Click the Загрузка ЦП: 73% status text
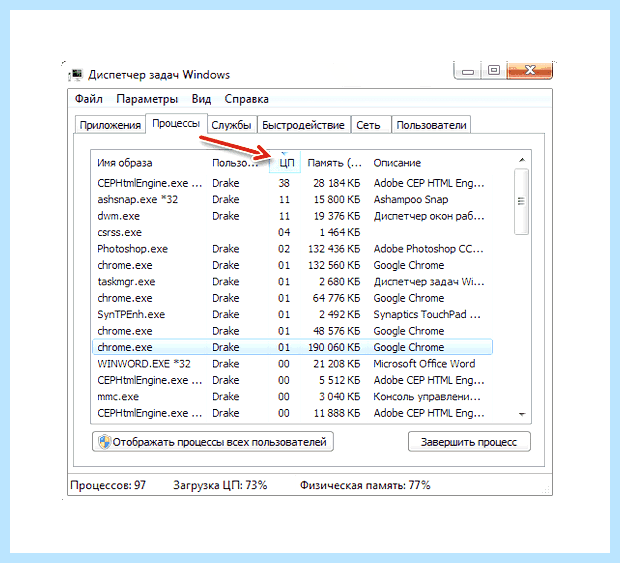 click(x=220, y=485)
